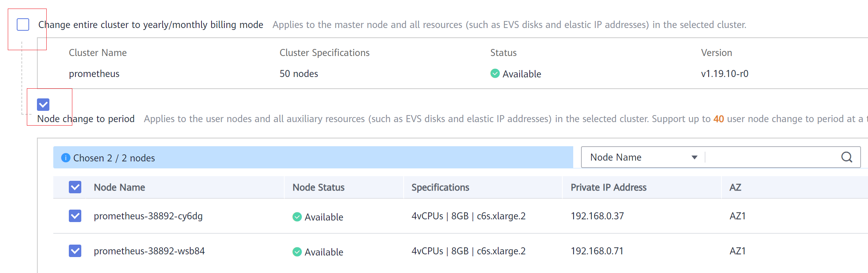This screenshot has width=868, height=273.
Task: Click the search magnifier icon
Action: point(847,157)
